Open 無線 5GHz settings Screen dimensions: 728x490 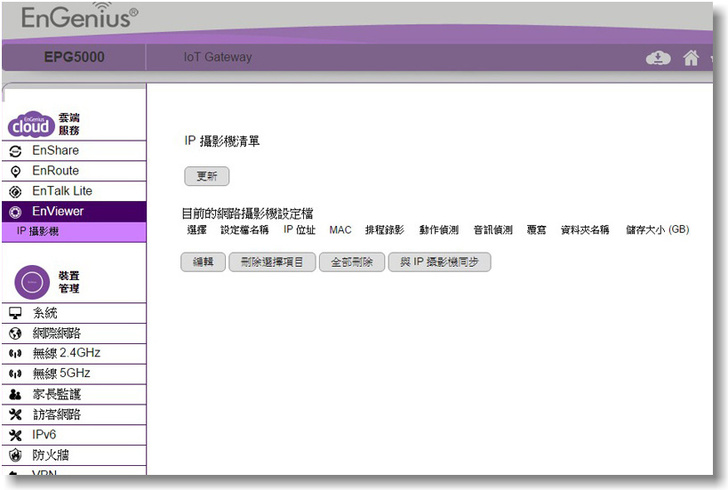click(60, 373)
